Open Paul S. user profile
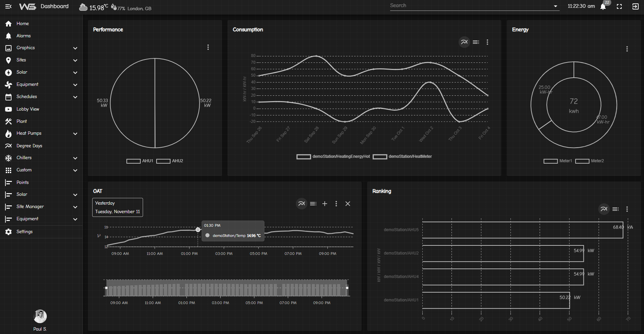The width and height of the screenshot is (644, 334). [x=40, y=316]
